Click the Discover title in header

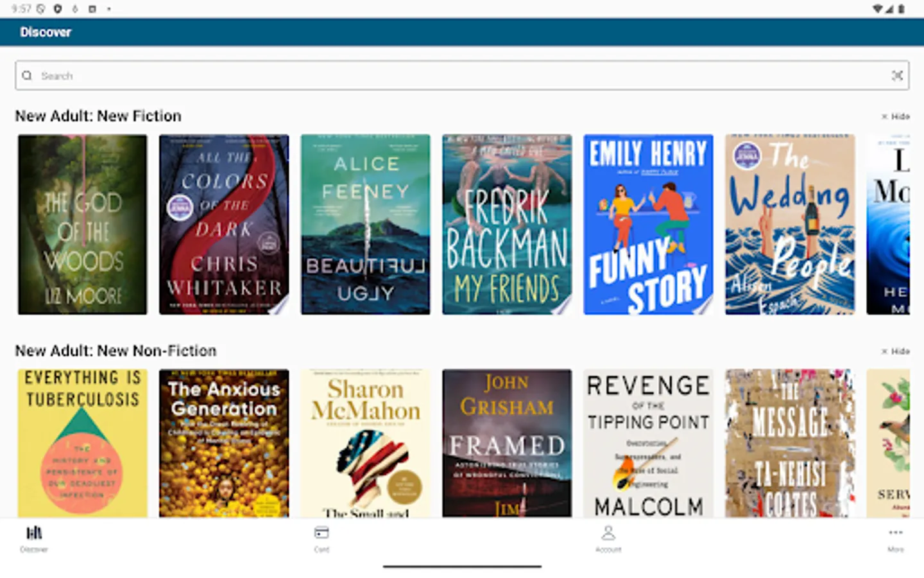(x=46, y=32)
